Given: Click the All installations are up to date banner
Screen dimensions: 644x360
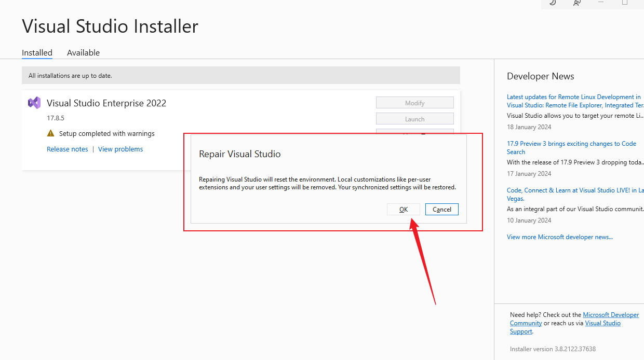Looking at the screenshot, I should tap(241, 75).
